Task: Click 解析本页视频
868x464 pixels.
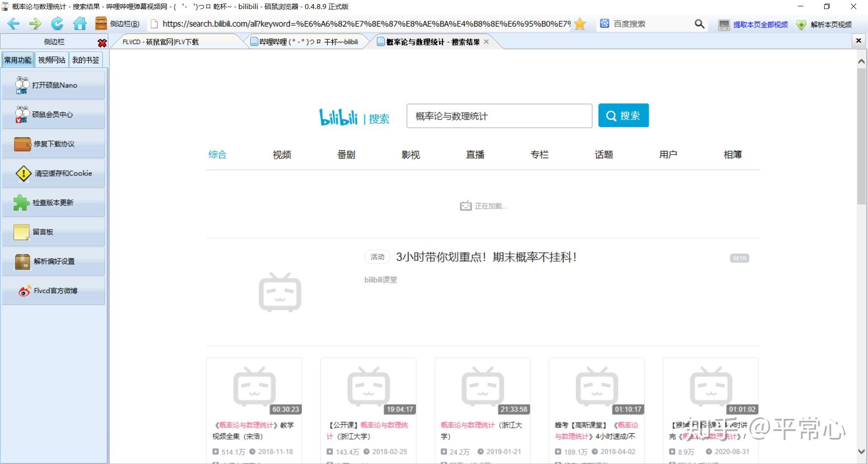Action: pyautogui.click(x=824, y=24)
